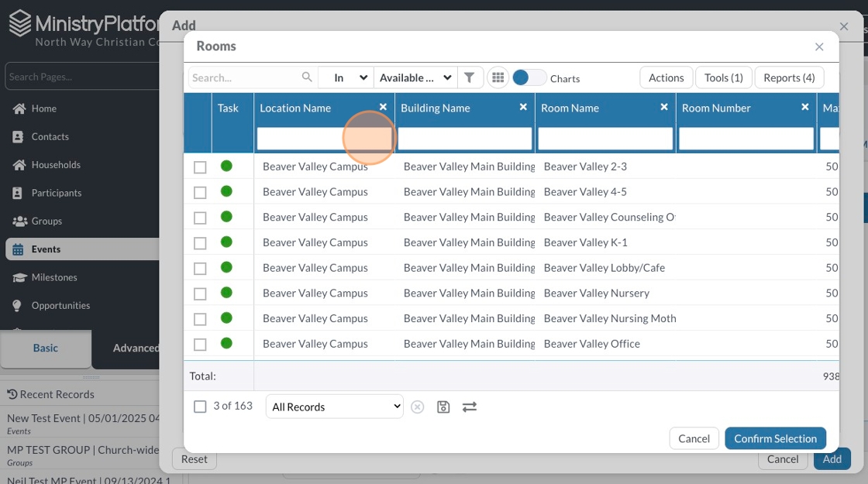Remove the Location Name column
868x484 pixels.
383,107
